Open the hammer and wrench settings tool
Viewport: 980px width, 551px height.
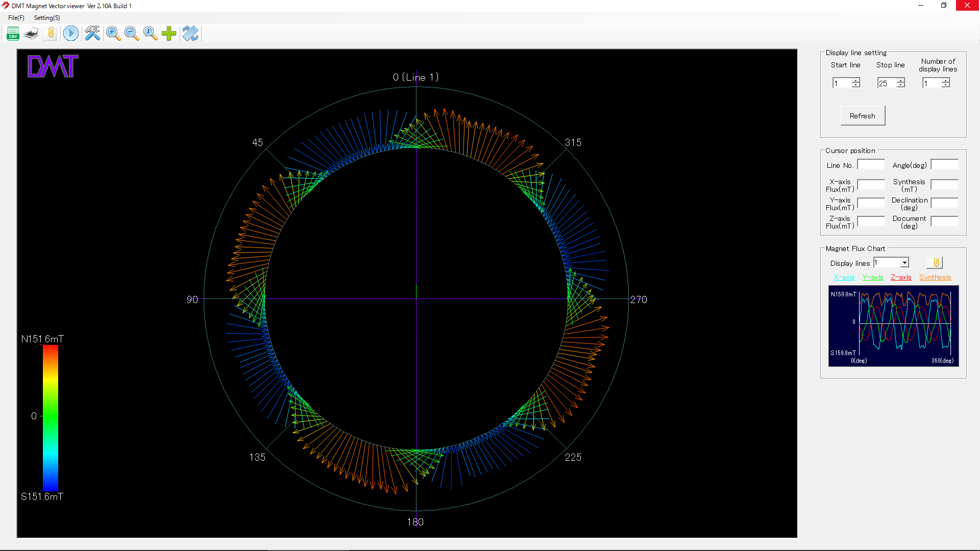coord(92,34)
